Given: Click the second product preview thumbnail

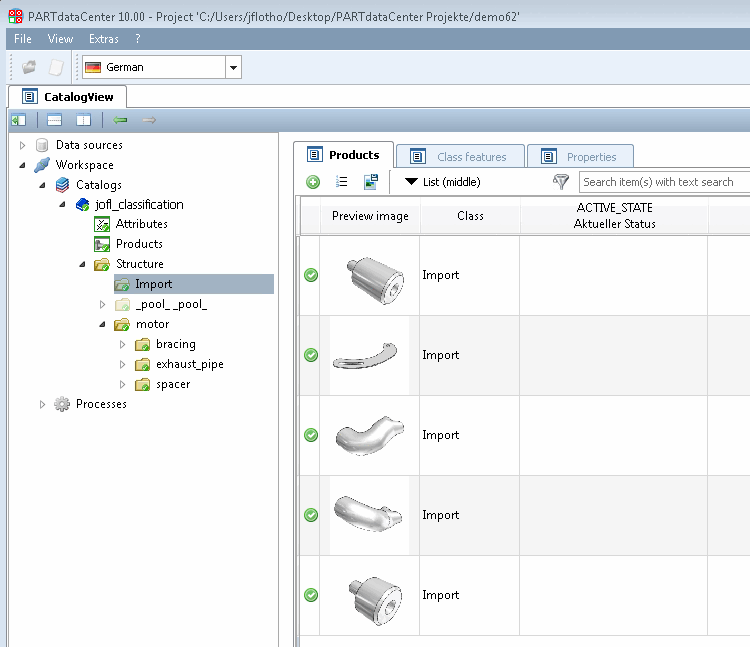Looking at the screenshot, I should [370, 355].
